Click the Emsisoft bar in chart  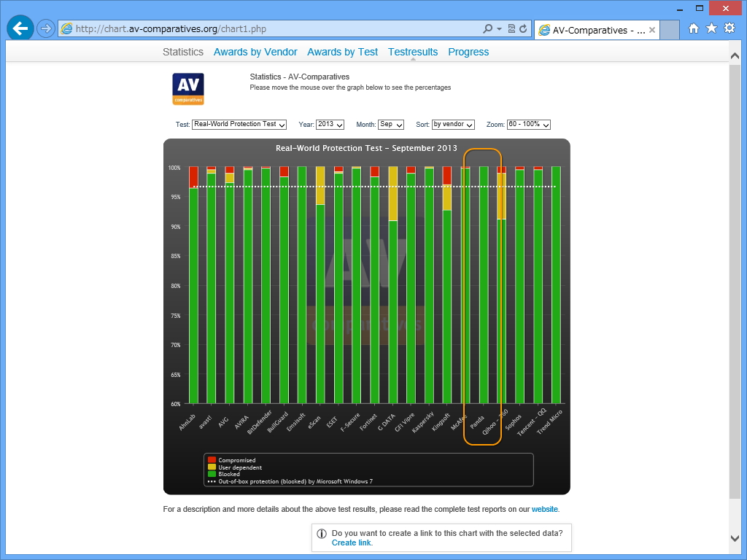[302, 285]
